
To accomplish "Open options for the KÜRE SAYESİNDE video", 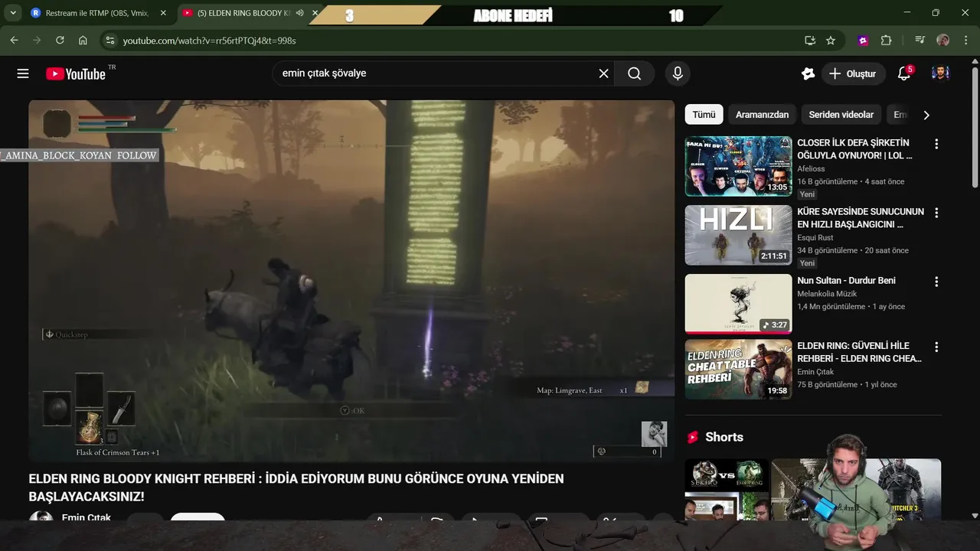I will tap(936, 213).
